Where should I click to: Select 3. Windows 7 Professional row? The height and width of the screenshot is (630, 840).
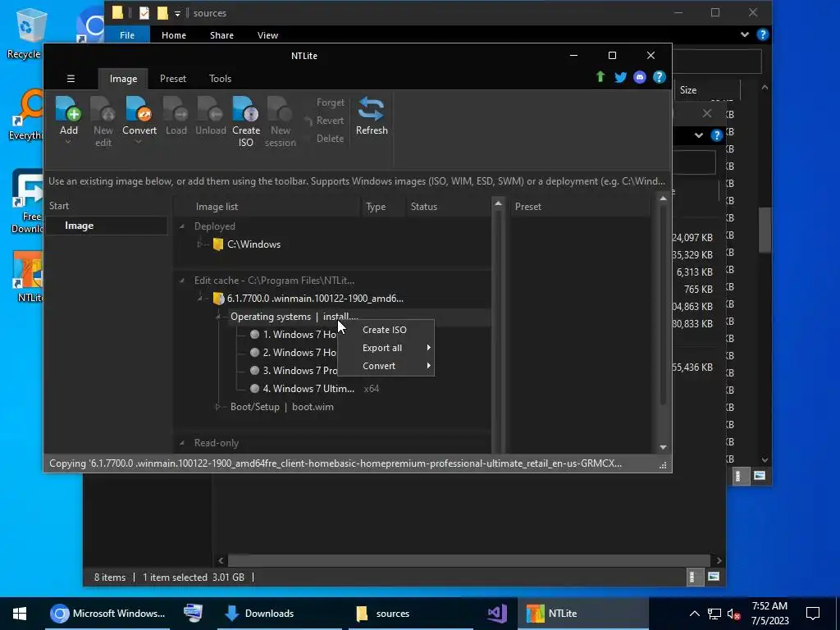294,370
